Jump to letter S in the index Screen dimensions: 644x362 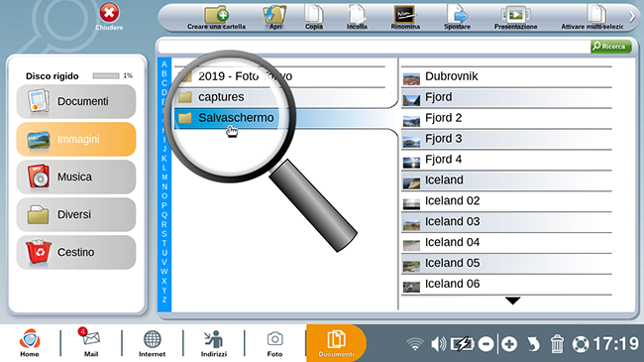[164, 234]
